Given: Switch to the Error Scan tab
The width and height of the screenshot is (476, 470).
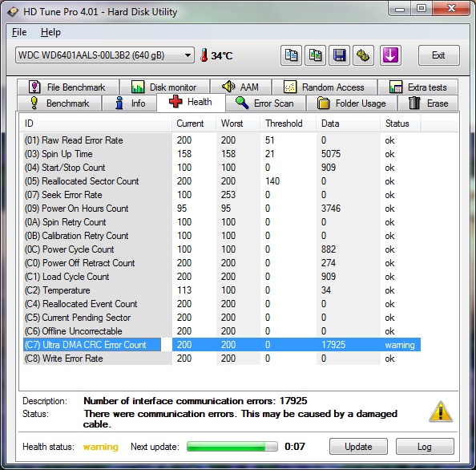Looking at the screenshot, I should pos(265,103).
